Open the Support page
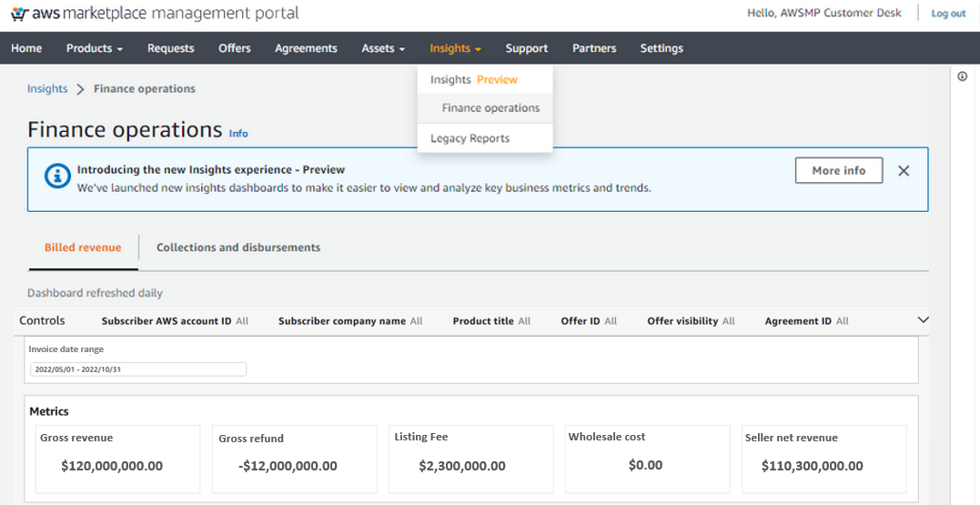The width and height of the screenshot is (980, 505). [526, 48]
